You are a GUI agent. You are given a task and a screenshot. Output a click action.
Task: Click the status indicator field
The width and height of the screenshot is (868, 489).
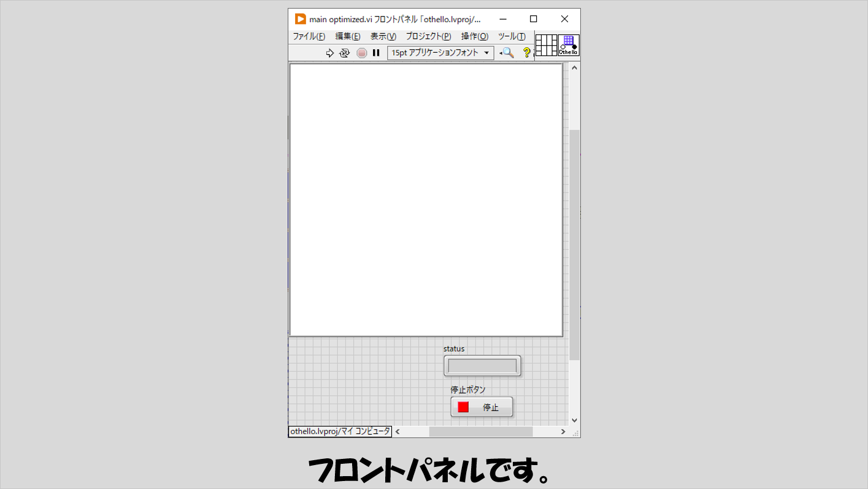tap(482, 366)
